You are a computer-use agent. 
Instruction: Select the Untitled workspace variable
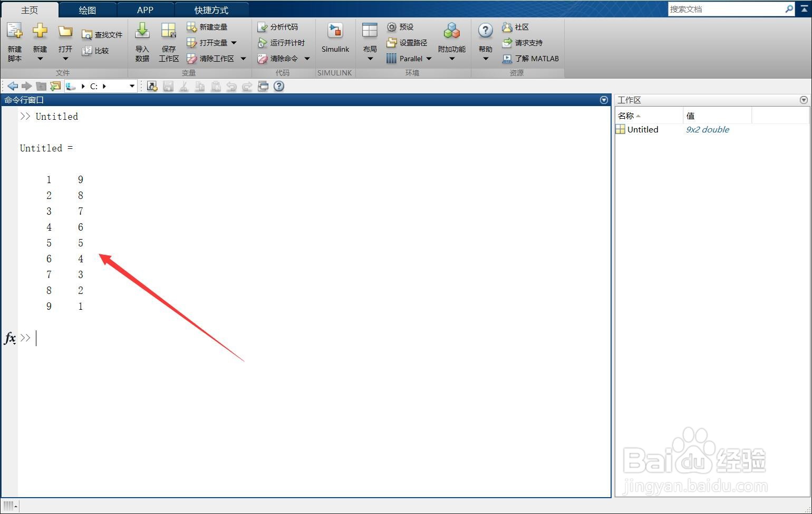point(643,129)
